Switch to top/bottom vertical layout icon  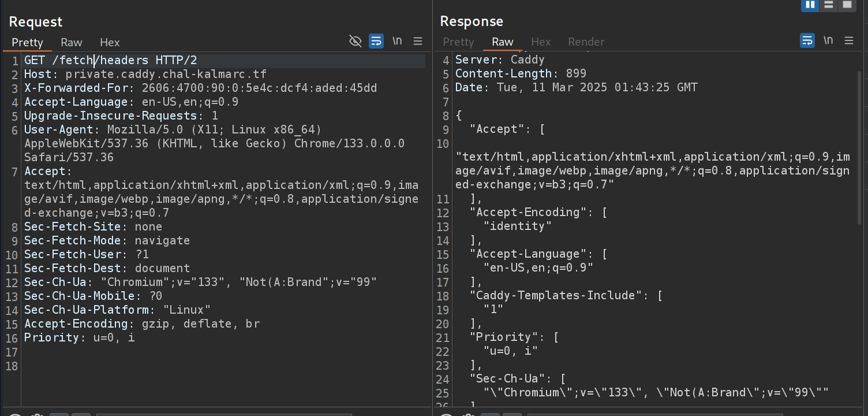click(x=829, y=5)
